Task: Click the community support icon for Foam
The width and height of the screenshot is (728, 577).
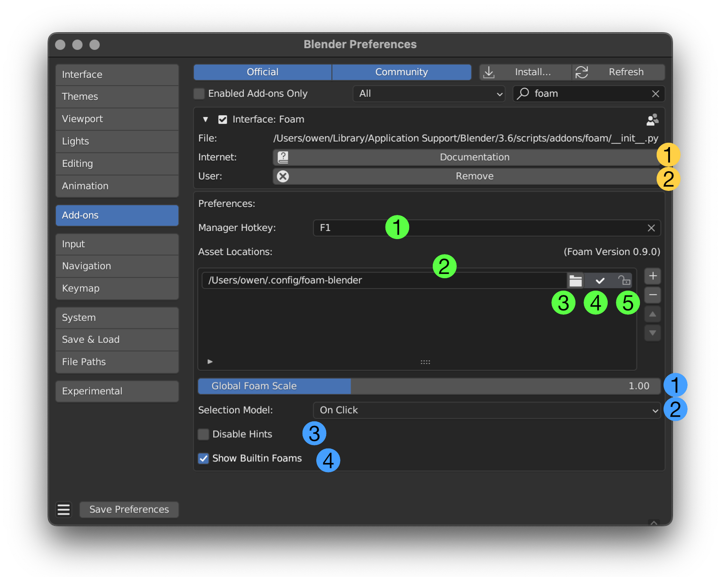Action: (652, 120)
